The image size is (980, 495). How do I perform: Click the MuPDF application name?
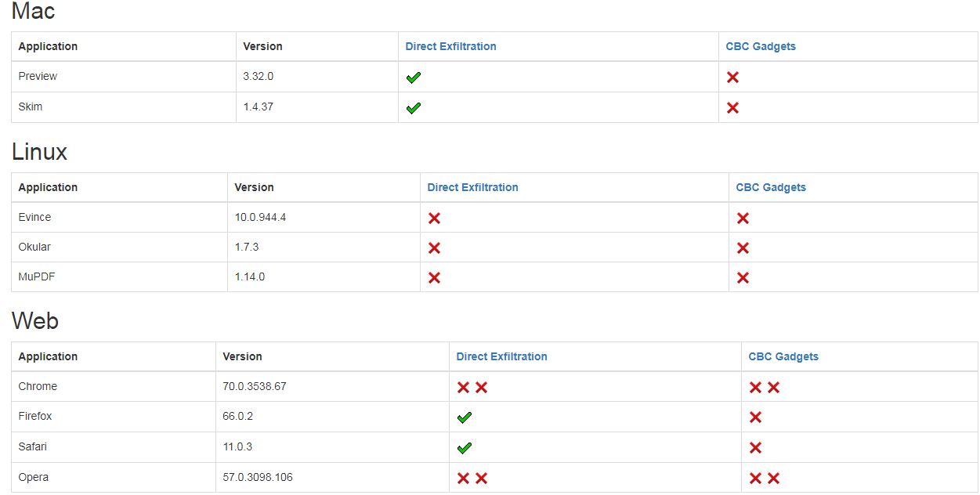[x=35, y=276]
